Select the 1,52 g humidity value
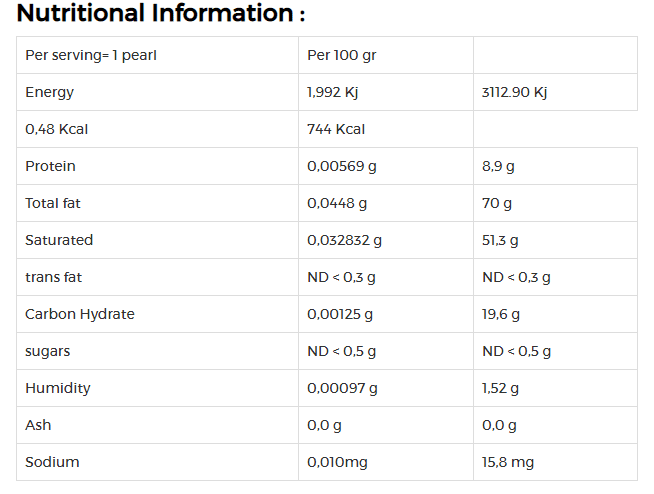 click(x=500, y=388)
